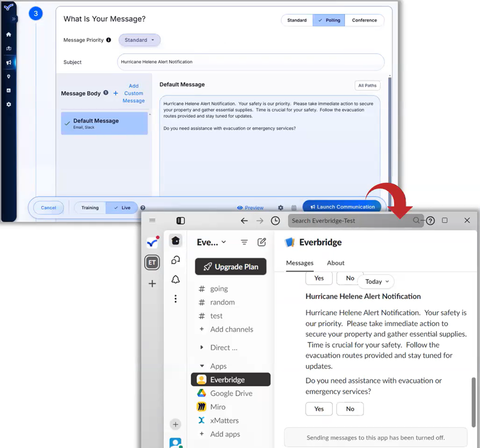Expand sidebar with double-chevron icon
The width and height of the screenshot is (480, 448).
point(13,19)
